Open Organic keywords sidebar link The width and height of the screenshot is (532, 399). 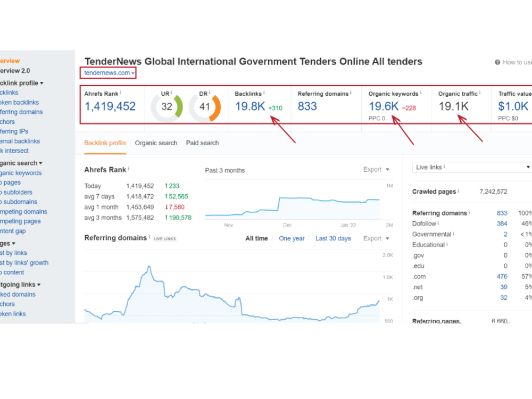[x=21, y=173]
